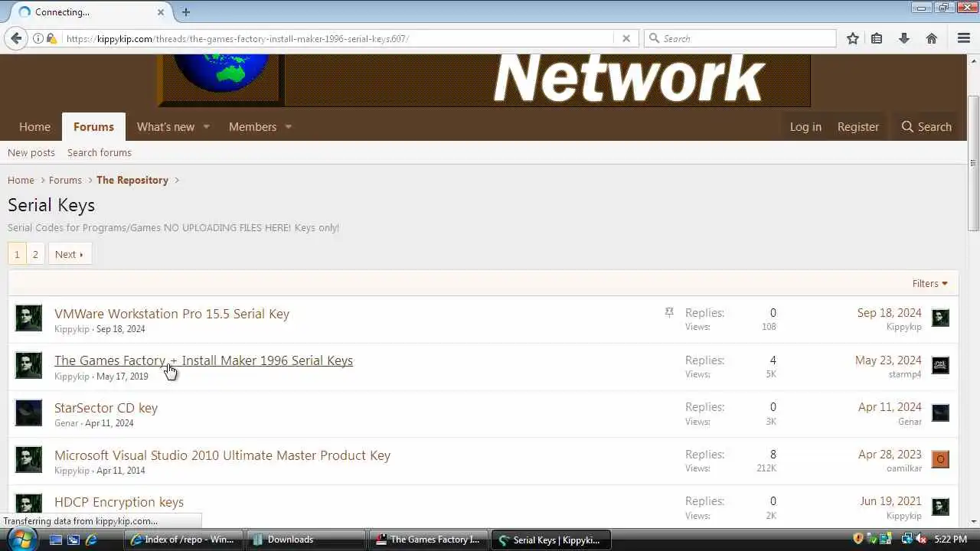This screenshot has height=551, width=980.
Task: Open VMWare Workstation Pro 15.5 Serial Key thread
Action: (x=171, y=314)
